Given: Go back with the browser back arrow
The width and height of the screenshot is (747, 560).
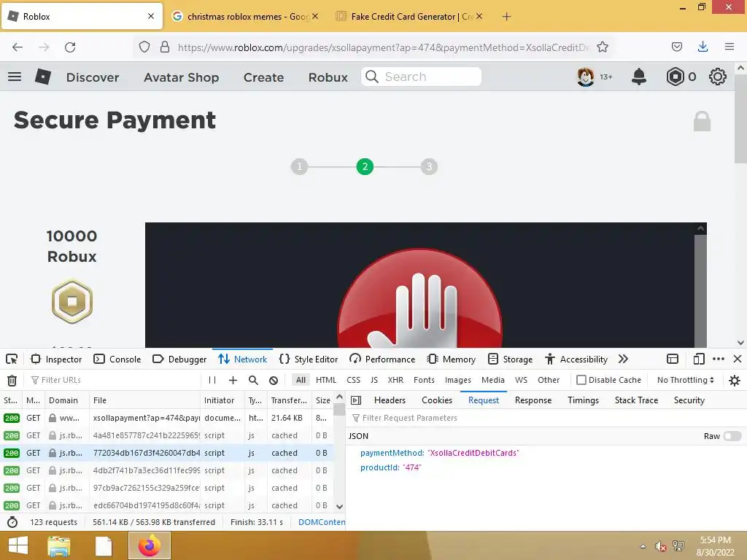Looking at the screenshot, I should tap(18, 47).
